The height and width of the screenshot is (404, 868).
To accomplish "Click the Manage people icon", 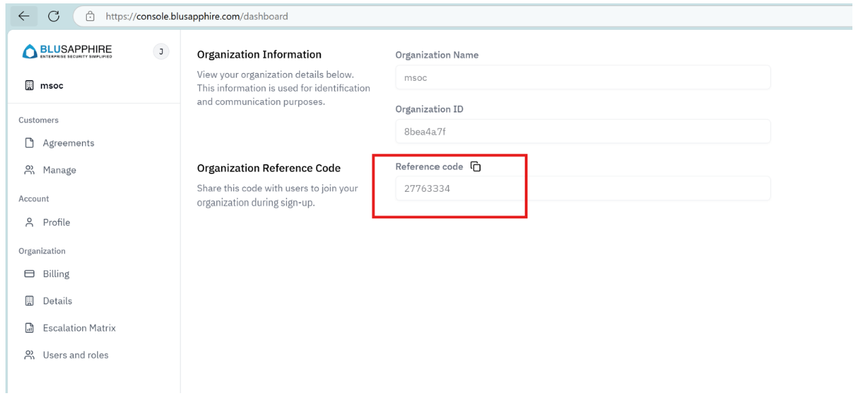I will (x=29, y=170).
